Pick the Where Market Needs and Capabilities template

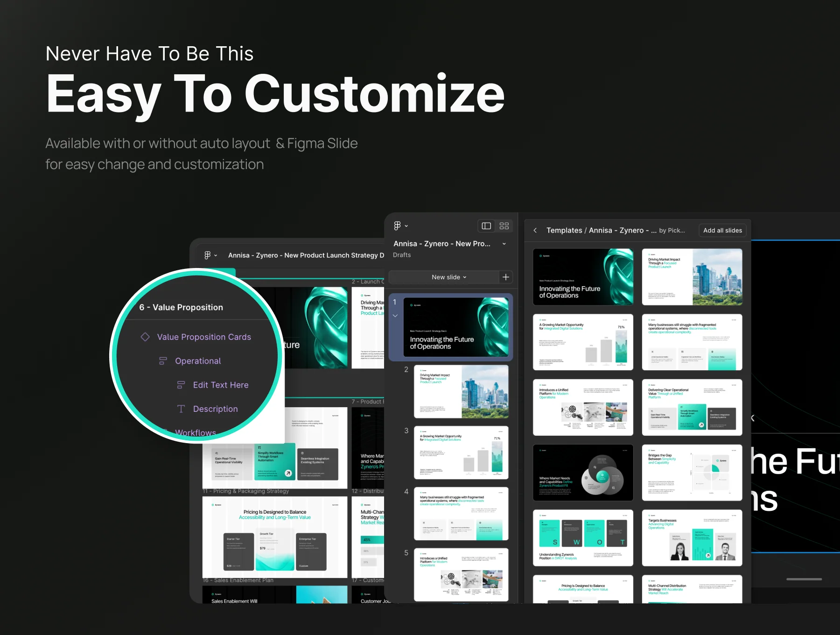coord(583,473)
